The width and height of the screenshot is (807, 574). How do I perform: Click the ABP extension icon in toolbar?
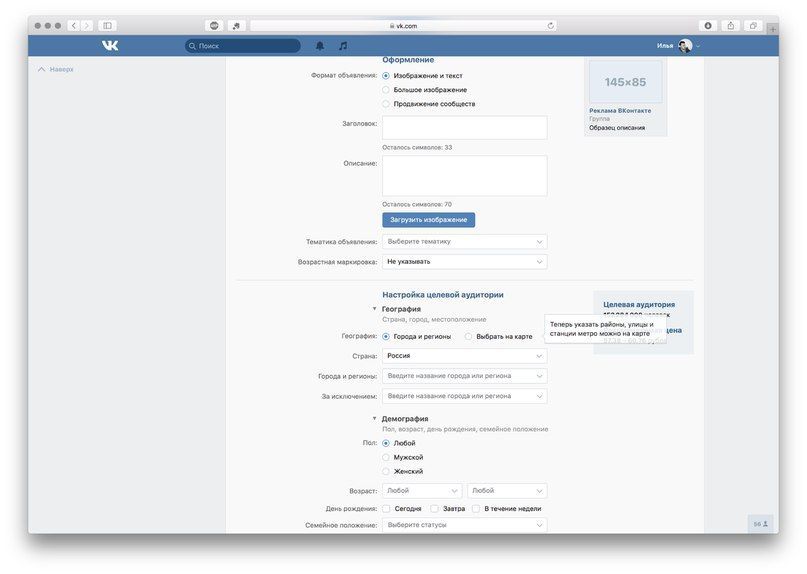[x=214, y=25]
